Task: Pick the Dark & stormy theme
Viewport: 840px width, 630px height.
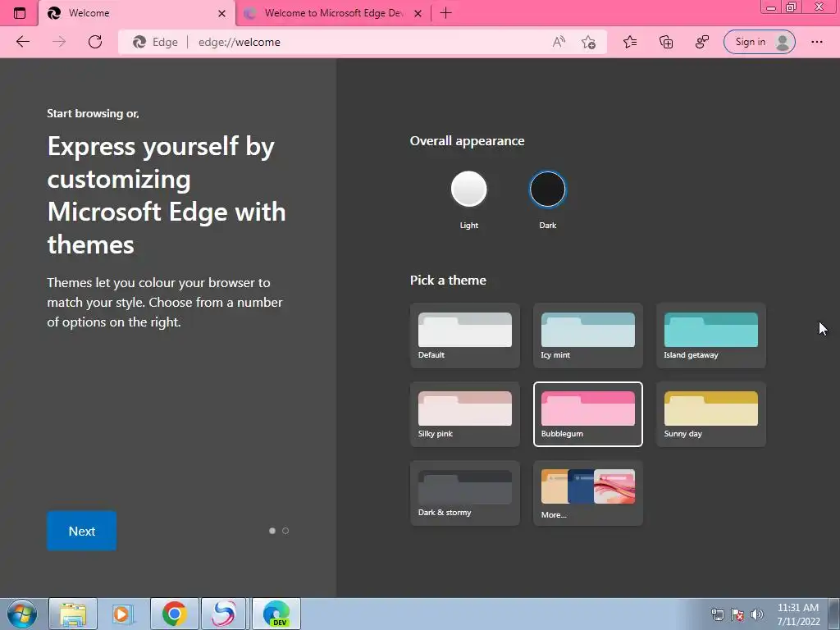Action: (465, 493)
